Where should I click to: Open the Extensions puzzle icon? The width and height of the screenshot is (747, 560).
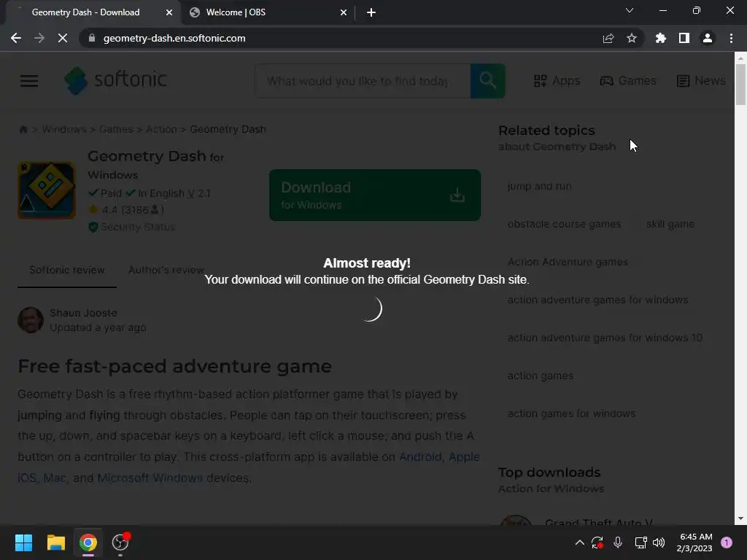(661, 38)
